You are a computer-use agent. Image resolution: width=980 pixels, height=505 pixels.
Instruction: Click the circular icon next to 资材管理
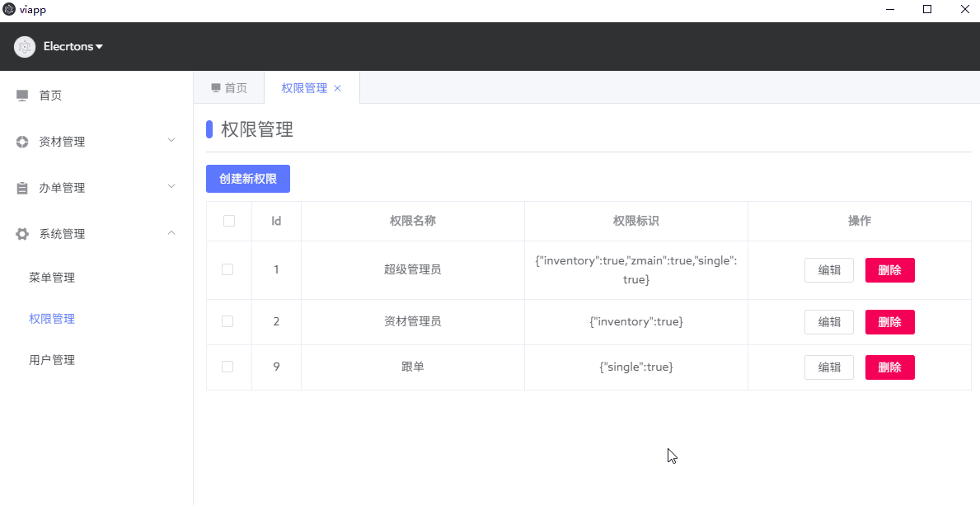click(x=21, y=141)
